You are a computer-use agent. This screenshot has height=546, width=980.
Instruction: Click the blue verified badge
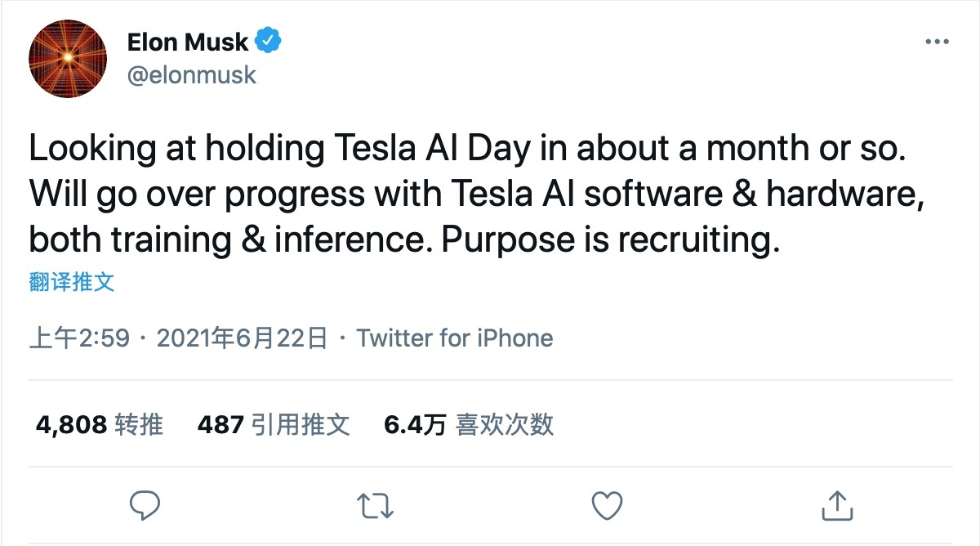(x=269, y=41)
